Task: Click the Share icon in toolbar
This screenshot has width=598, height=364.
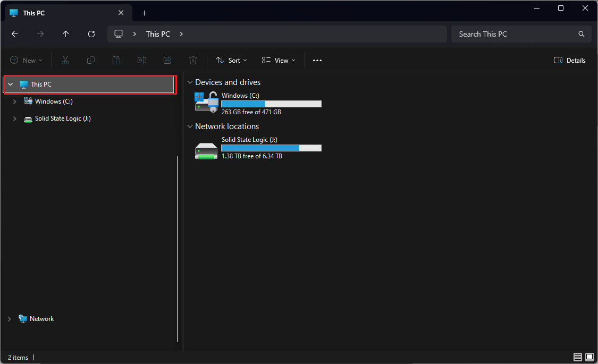Action: (x=167, y=60)
